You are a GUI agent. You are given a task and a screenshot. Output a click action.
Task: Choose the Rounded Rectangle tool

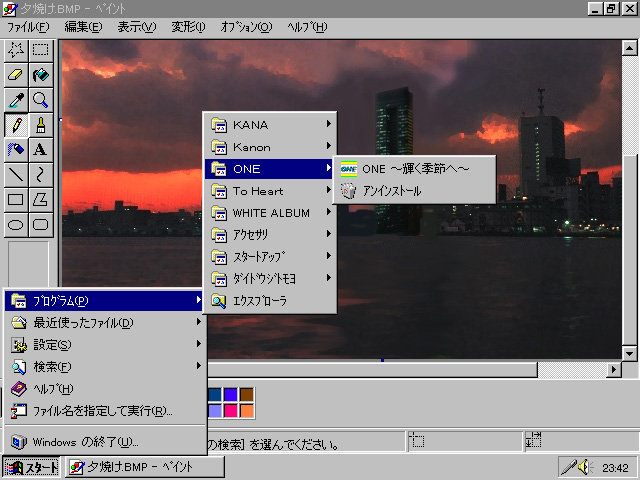[x=40, y=224]
